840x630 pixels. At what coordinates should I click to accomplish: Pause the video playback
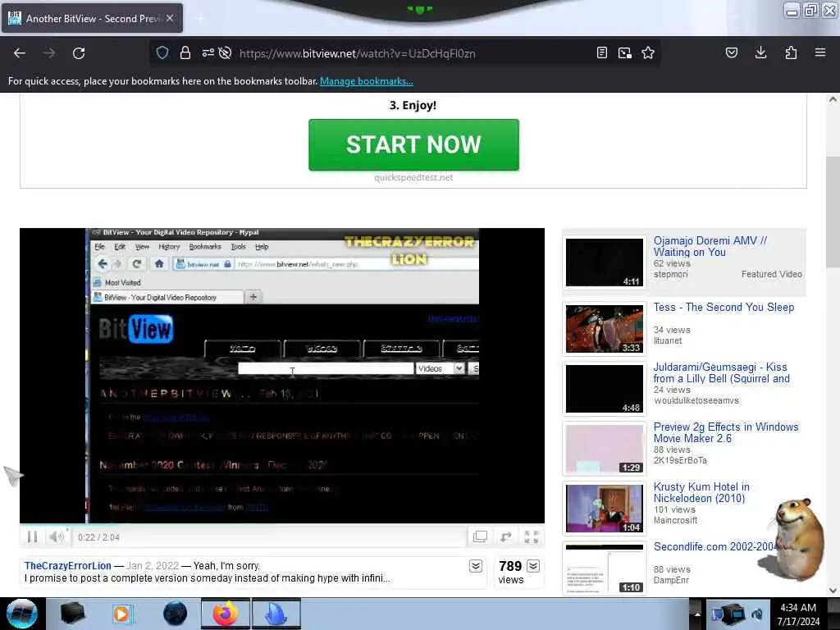[32, 536]
